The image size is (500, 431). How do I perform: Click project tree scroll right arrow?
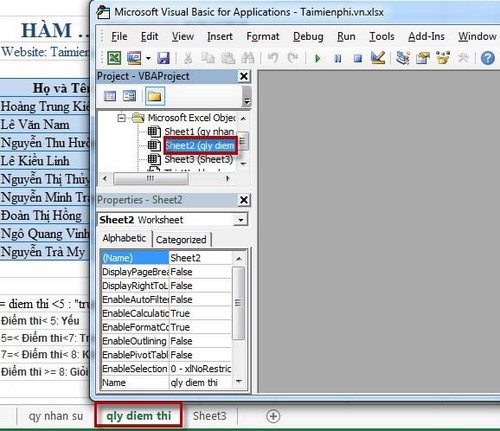pos(228,179)
